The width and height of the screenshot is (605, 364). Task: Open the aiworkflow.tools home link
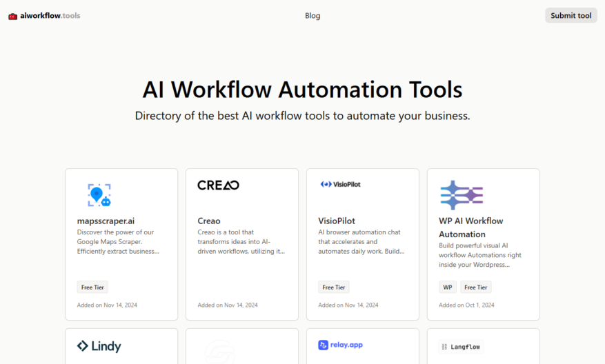(x=44, y=16)
